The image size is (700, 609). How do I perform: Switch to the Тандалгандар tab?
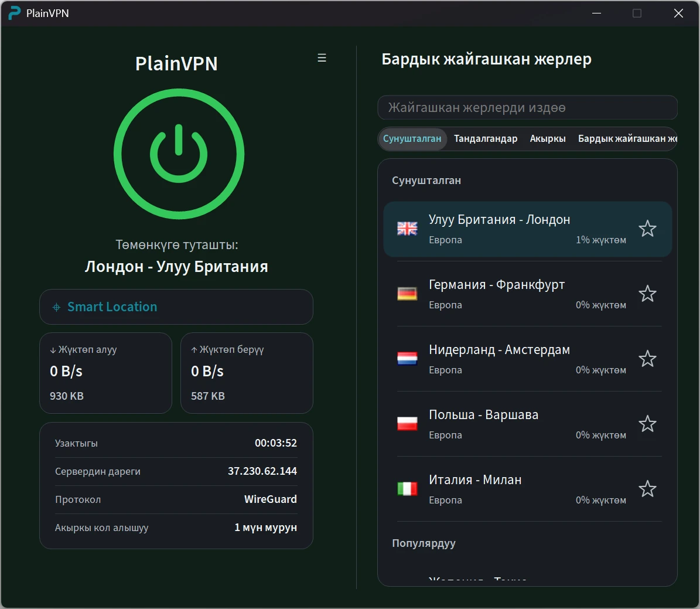click(x=485, y=138)
